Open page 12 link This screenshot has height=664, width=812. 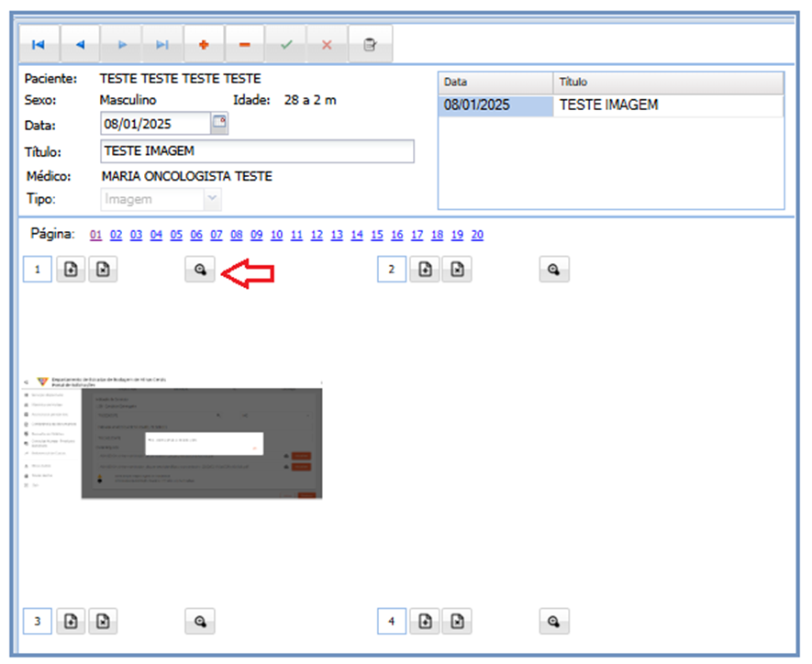pos(317,235)
